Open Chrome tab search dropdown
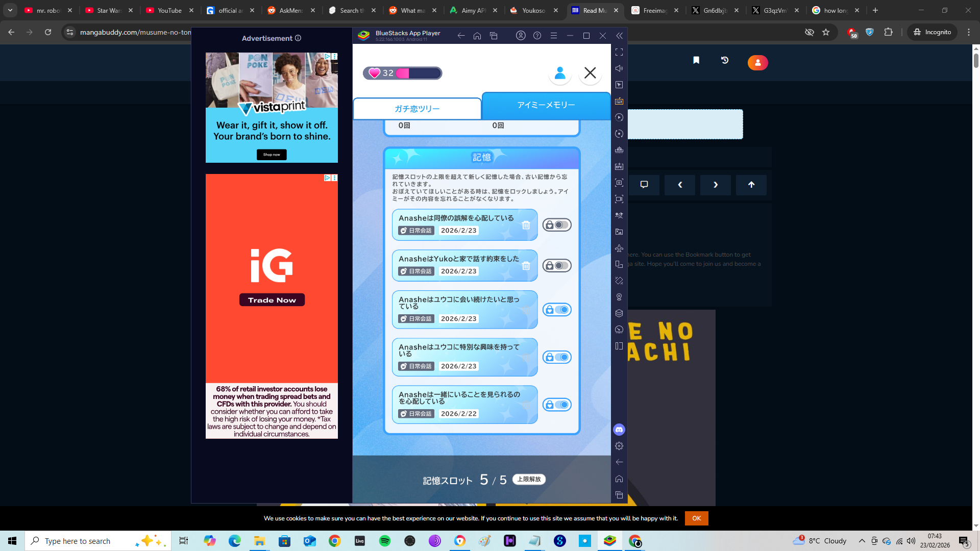 (x=10, y=10)
